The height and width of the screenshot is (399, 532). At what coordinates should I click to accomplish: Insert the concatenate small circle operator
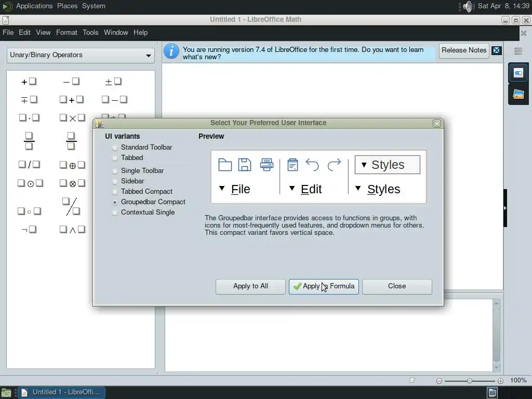(29, 211)
